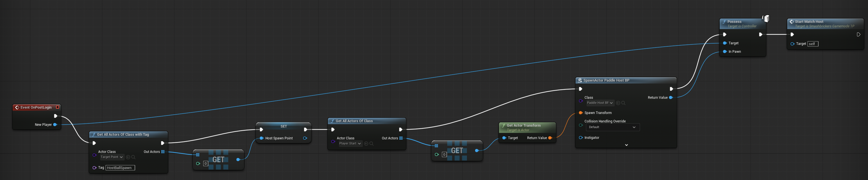Click the New Player output pin
The height and width of the screenshot is (180, 868).
55,125
